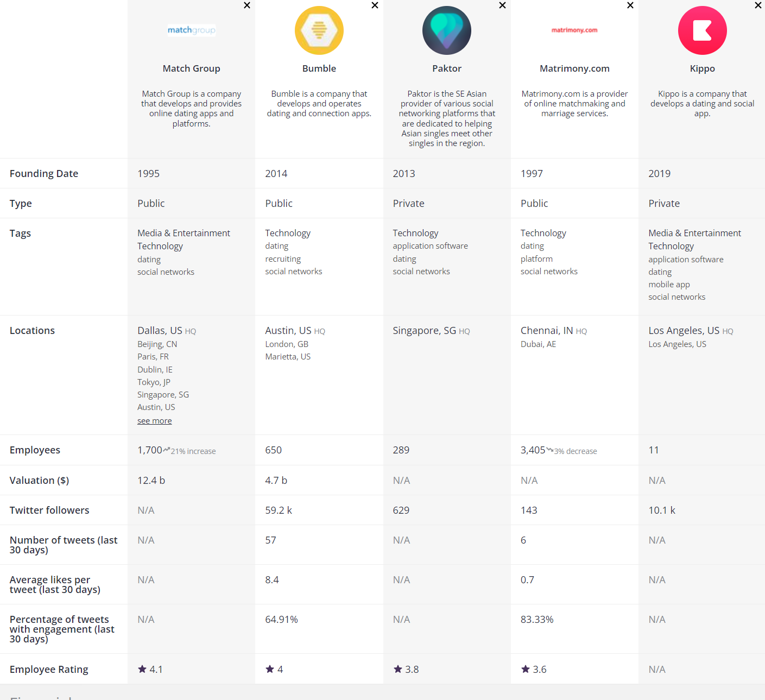Remove Bumble column with X

click(x=375, y=5)
